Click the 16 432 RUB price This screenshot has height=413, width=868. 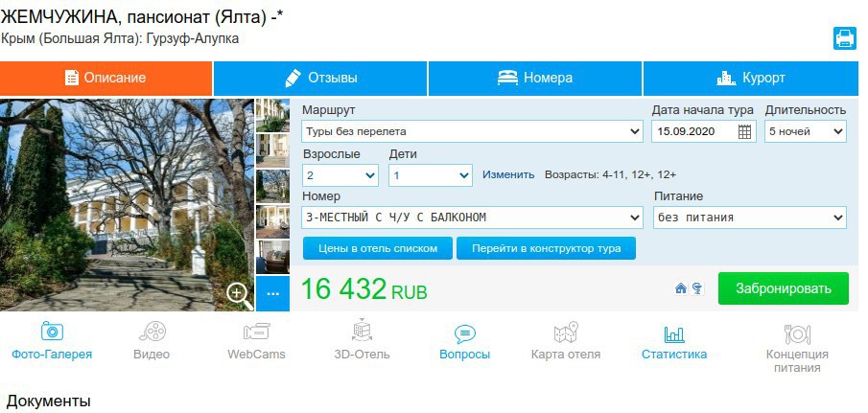[364, 289]
